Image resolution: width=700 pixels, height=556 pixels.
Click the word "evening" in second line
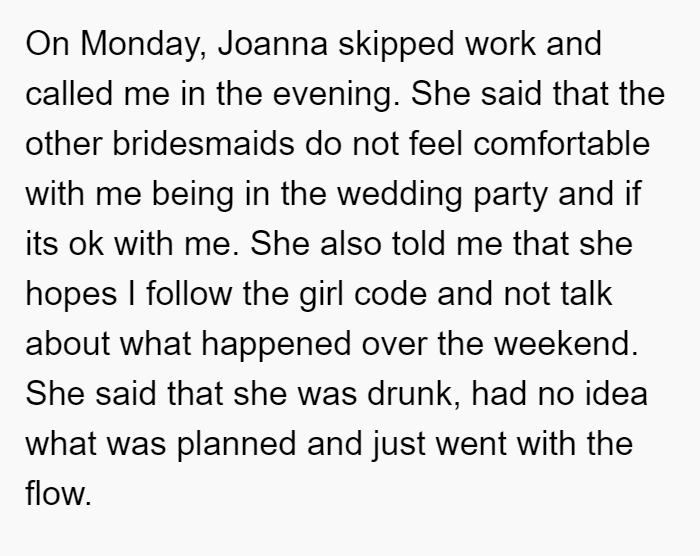click(x=336, y=96)
